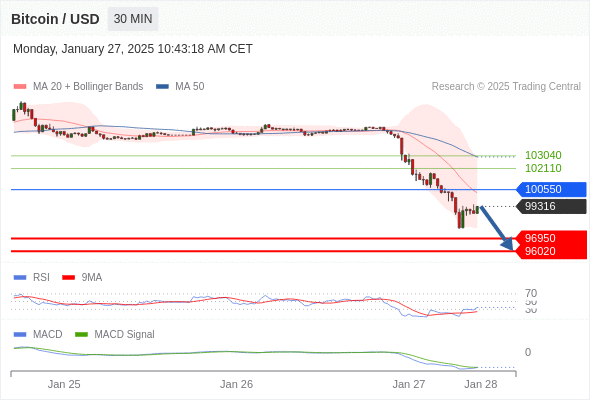Click the black 99316 current price tag
The width and height of the screenshot is (590, 400).
[551, 206]
